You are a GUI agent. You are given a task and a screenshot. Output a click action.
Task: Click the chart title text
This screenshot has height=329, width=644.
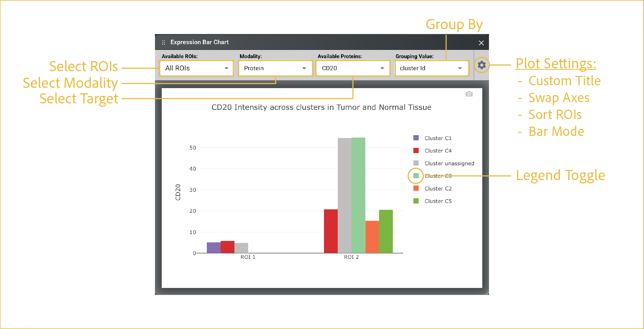tap(321, 107)
